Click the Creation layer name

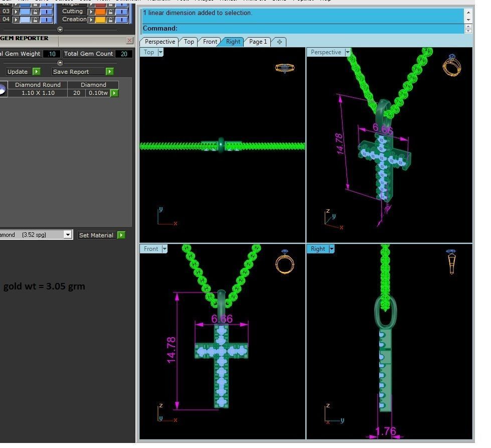pos(74,20)
